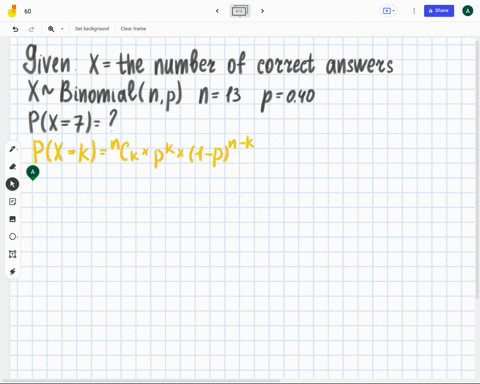
Task: Click the zoom magnifier icon
Action: (51, 29)
